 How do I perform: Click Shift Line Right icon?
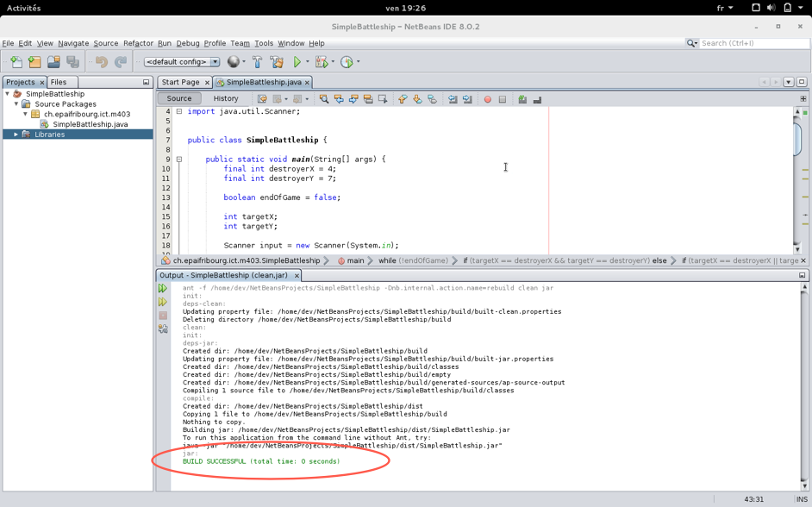467,99
